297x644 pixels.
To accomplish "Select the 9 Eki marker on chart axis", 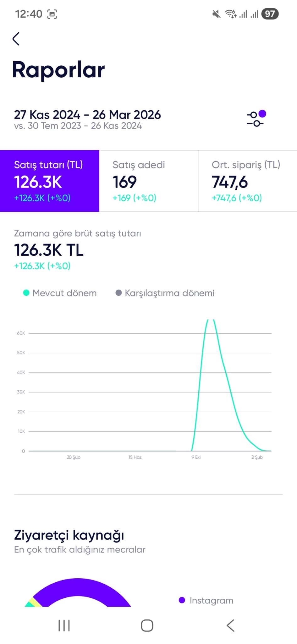I will [196, 457].
